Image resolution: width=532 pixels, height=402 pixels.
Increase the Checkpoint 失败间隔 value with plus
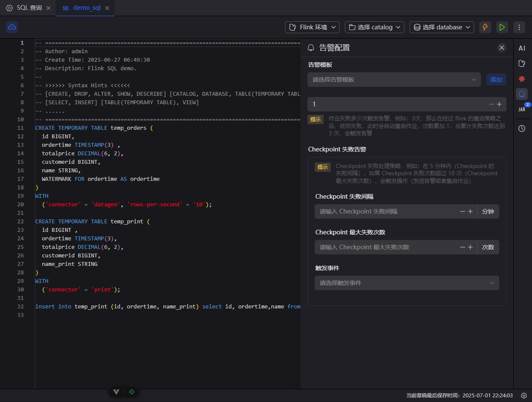pos(470,211)
